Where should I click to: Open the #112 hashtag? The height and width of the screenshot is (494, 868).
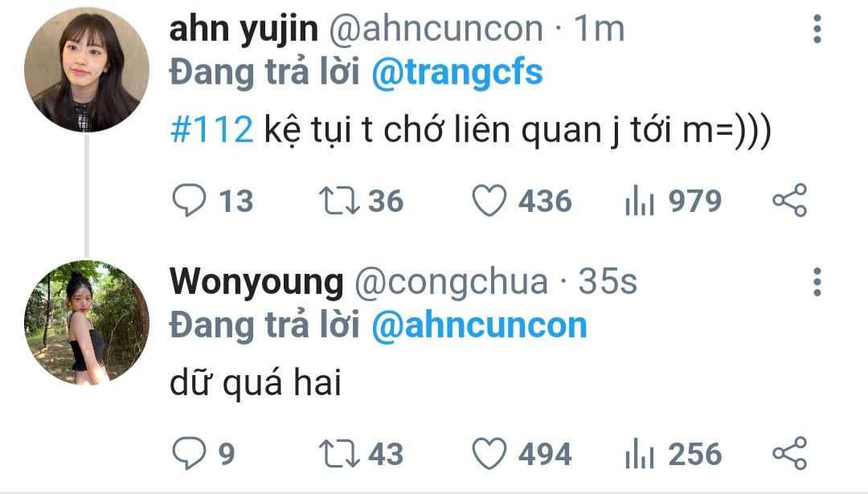[x=211, y=131]
